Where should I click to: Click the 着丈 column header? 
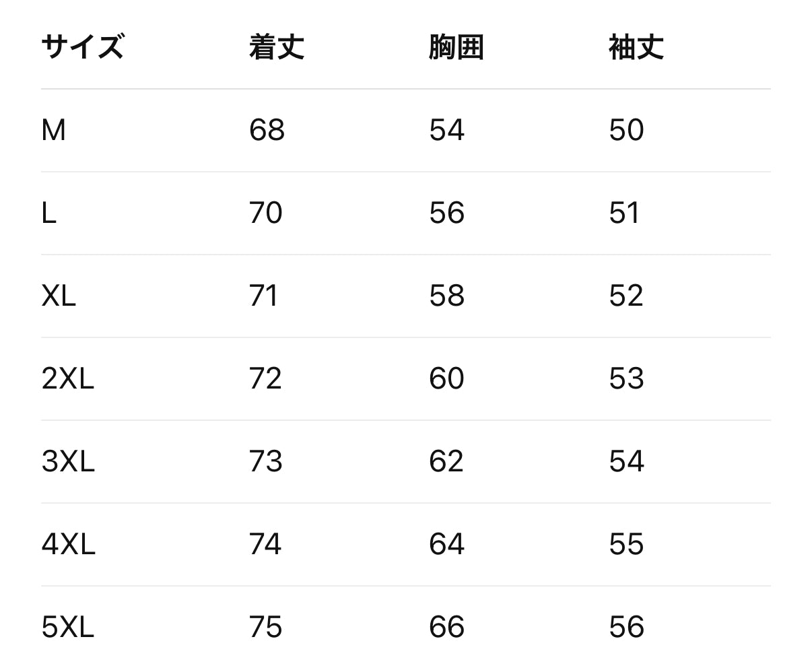276,48
